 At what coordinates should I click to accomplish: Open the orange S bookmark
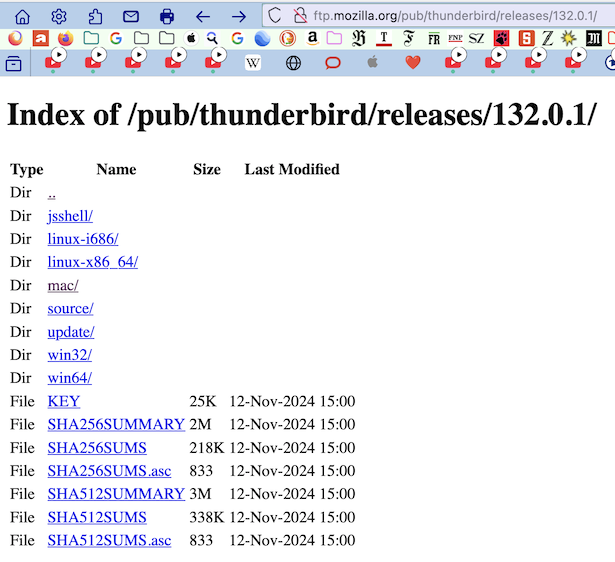click(x=526, y=38)
